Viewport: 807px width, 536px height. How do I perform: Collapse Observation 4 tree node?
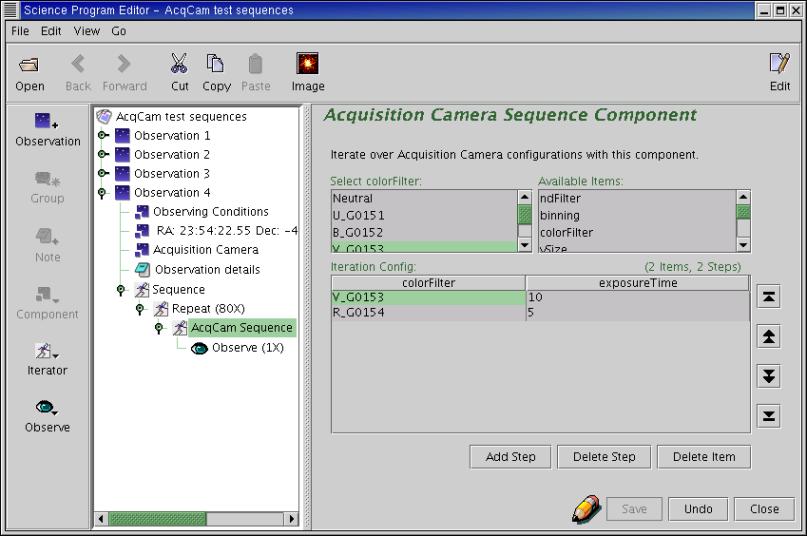[102, 193]
